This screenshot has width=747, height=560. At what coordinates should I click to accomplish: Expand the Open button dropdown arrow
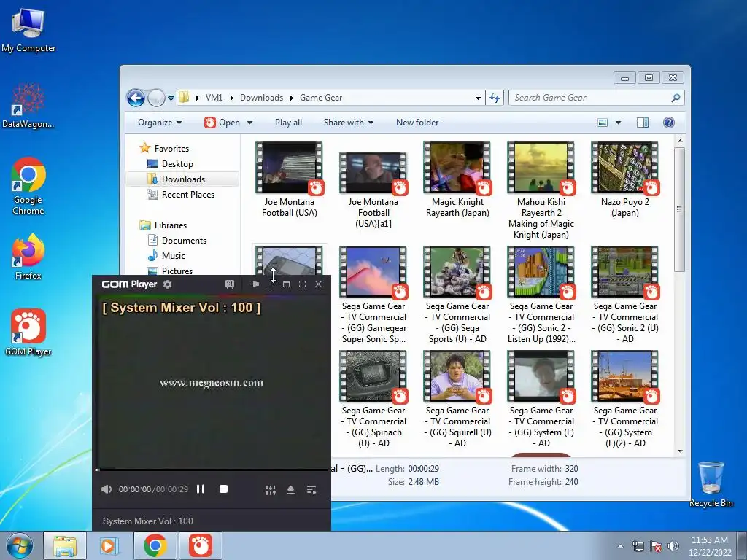coord(249,122)
